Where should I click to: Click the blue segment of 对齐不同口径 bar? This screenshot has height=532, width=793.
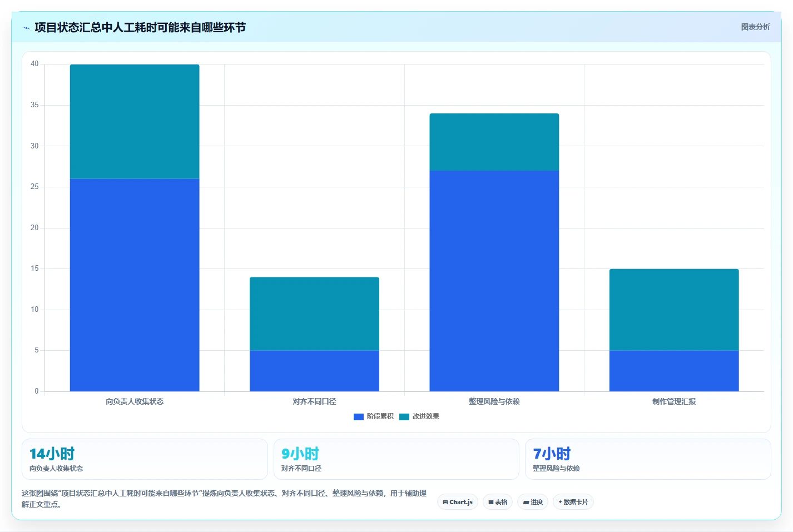point(314,371)
